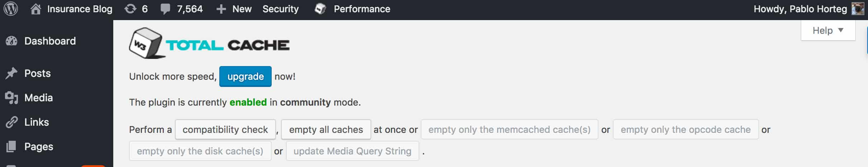The image size is (868, 167).
Task: Open the comments bubble icon showing 7,564
Action: point(165,9)
